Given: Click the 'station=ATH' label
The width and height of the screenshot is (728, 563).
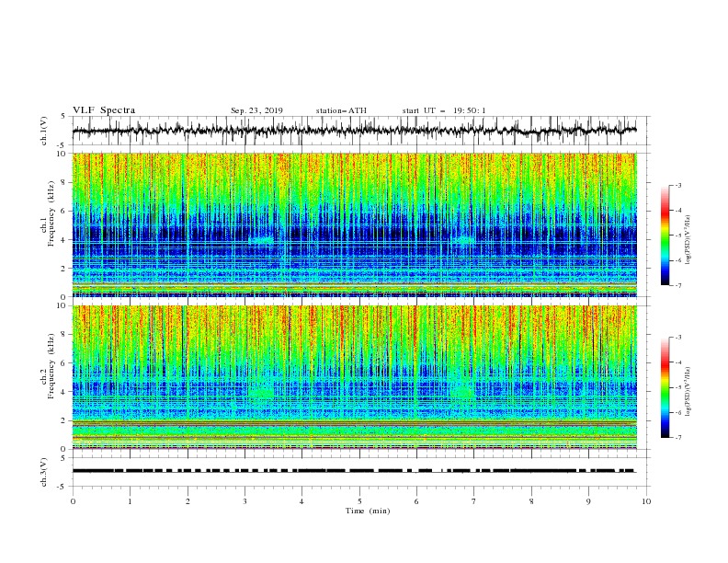Looking at the screenshot, I should pos(341,110).
